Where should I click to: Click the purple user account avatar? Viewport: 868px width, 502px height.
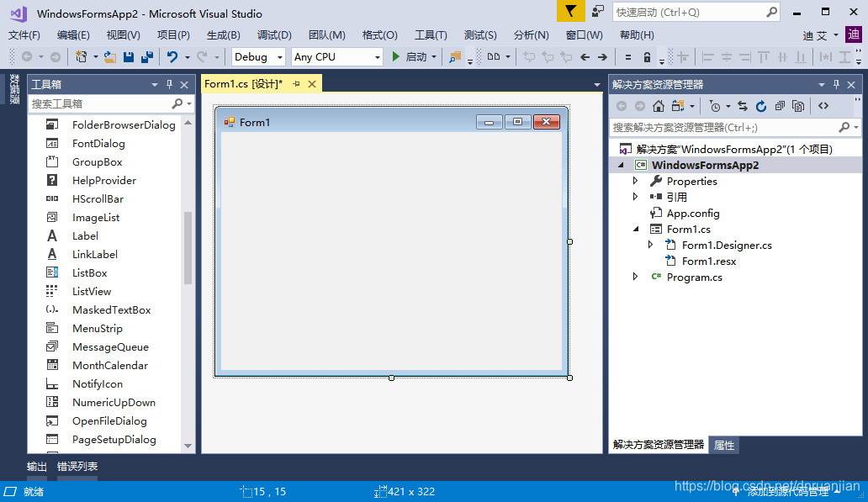tap(854, 34)
